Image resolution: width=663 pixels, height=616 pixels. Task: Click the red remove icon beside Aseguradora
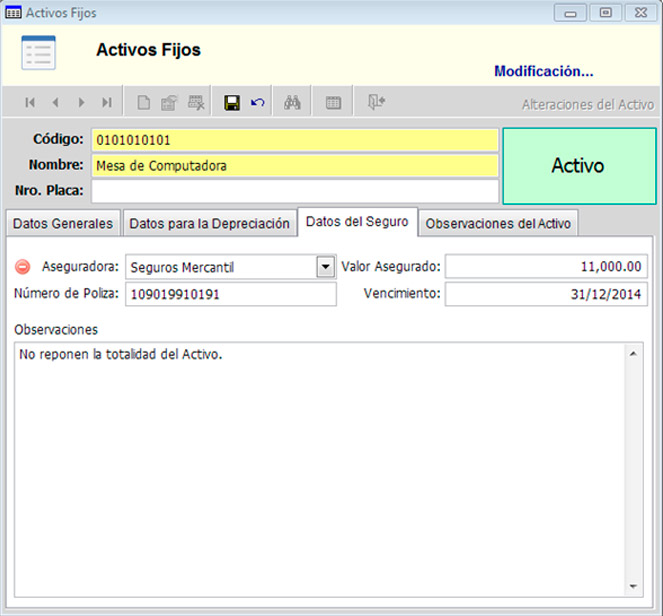tap(23, 268)
